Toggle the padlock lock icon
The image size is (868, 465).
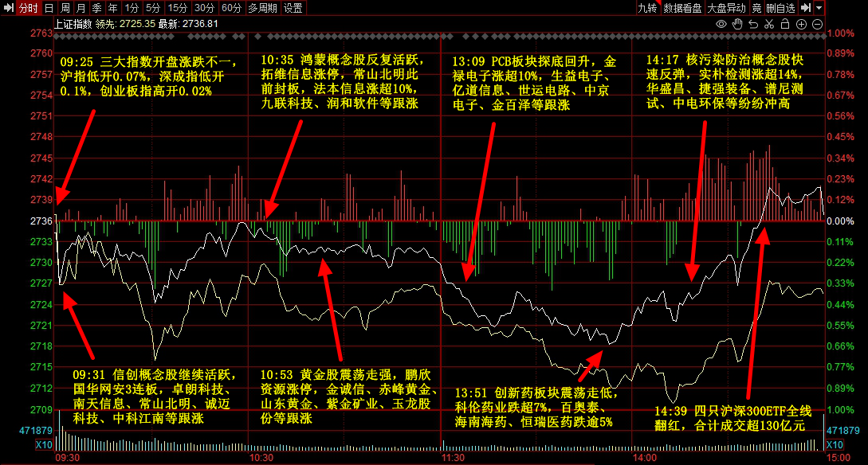(x=786, y=25)
